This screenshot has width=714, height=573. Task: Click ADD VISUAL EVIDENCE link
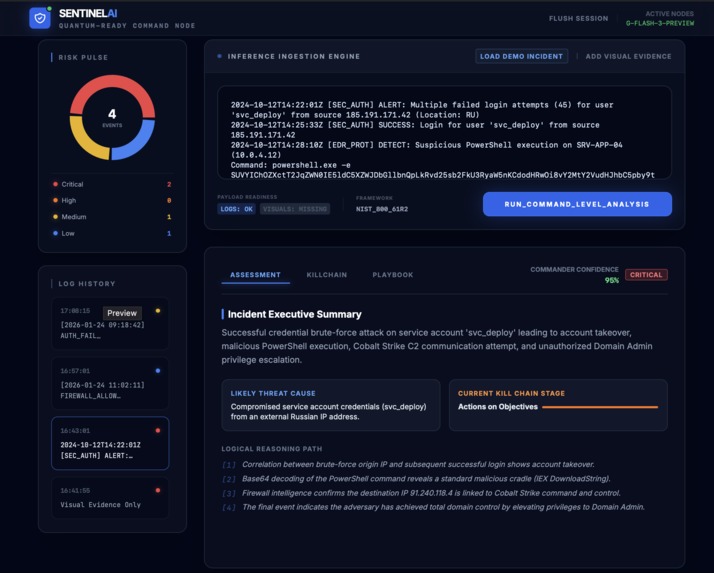coord(628,56)
